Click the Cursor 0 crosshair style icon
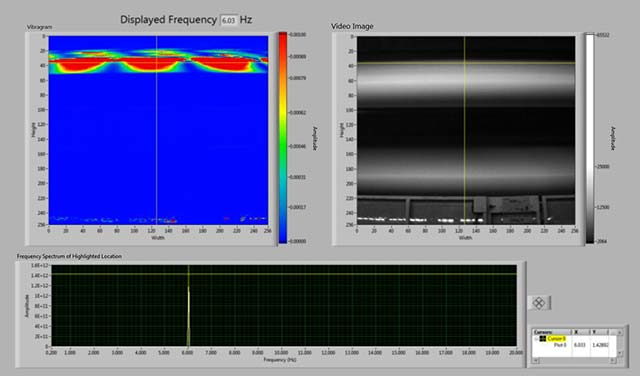This screenshot has height=376, width=640. tap(542, 339)
